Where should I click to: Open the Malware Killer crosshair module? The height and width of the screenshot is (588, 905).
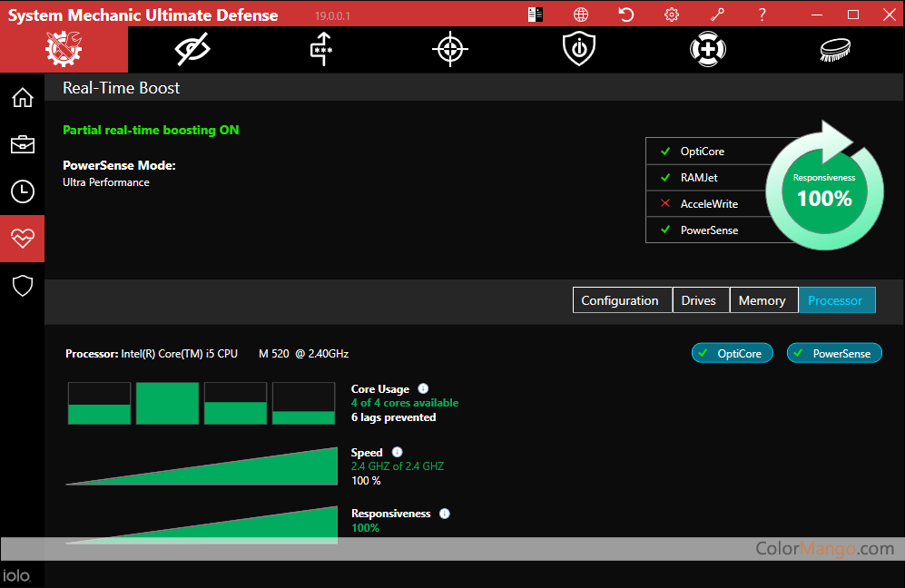(450, 49)
